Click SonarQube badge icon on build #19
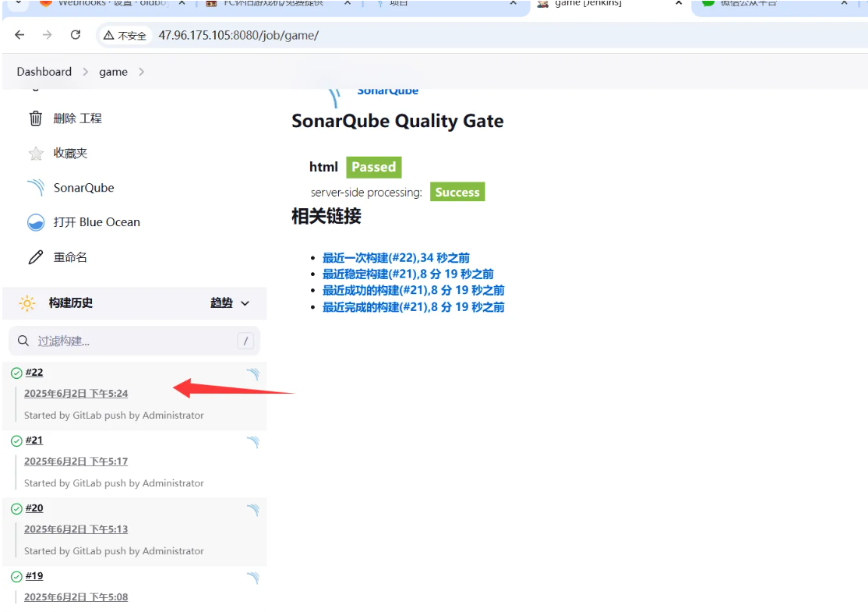868x612 pixels. 253,578
